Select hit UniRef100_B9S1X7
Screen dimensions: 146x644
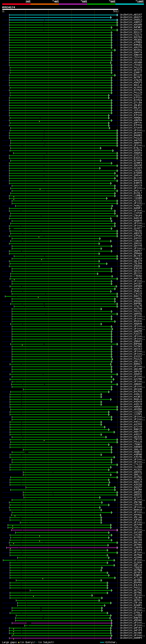(131, 32)
